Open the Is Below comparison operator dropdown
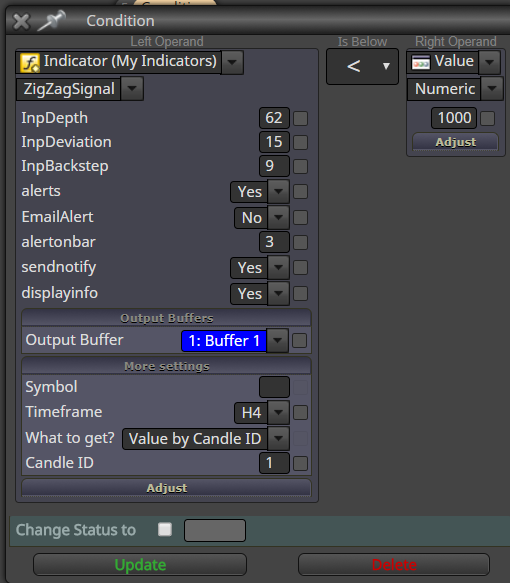The height and width of the screenshot is (583, 510). 362,67
